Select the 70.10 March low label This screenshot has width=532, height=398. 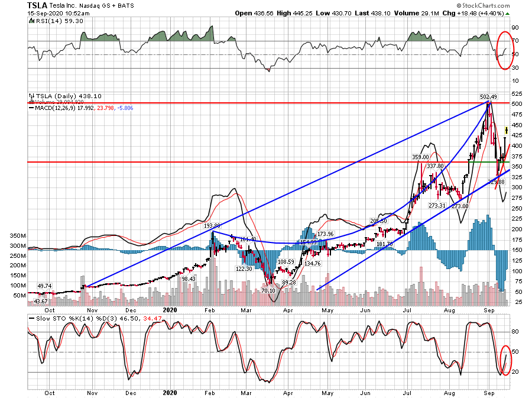(x=268, y=290)
